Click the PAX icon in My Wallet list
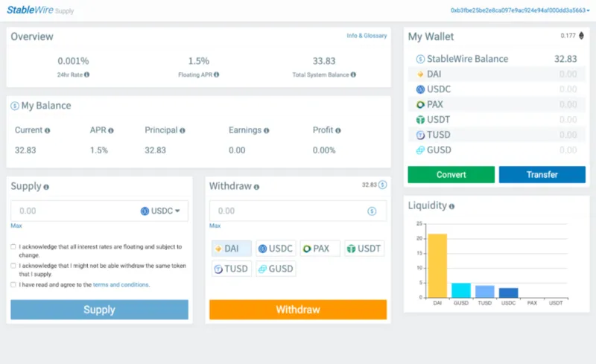596x364 pixels. point(420,104)
